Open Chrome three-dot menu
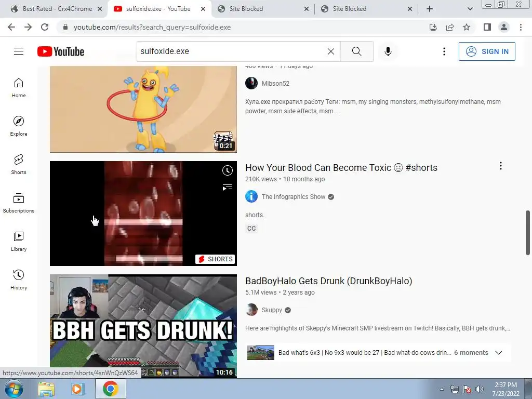The image size is (532, 399). pos(521,27)
